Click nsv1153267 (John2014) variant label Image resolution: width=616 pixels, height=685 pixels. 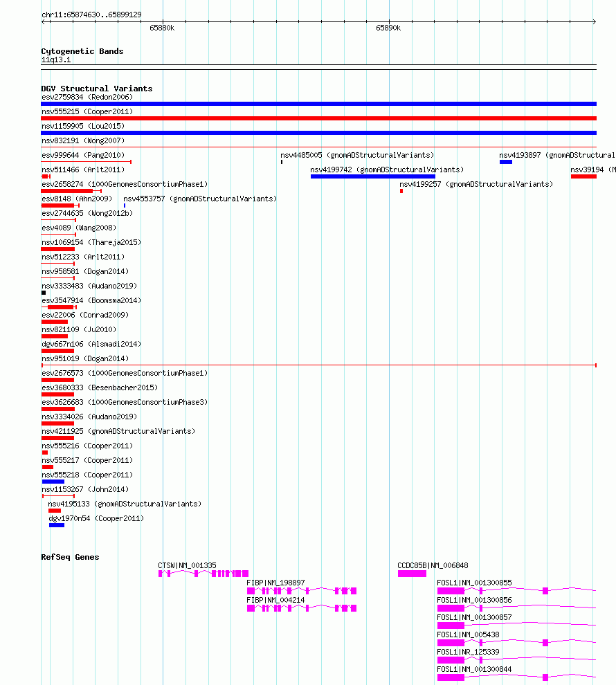click(x=85, y=489)
